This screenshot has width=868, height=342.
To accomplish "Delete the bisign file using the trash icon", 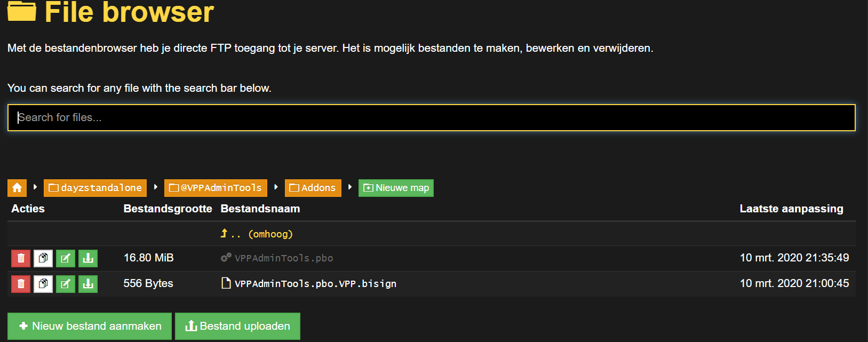I will [20, 284].
